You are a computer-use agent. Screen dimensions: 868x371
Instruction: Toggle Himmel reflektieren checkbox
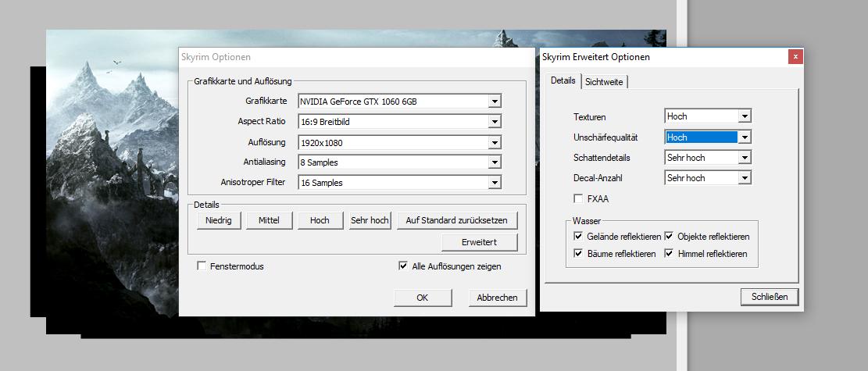point(670,254)
